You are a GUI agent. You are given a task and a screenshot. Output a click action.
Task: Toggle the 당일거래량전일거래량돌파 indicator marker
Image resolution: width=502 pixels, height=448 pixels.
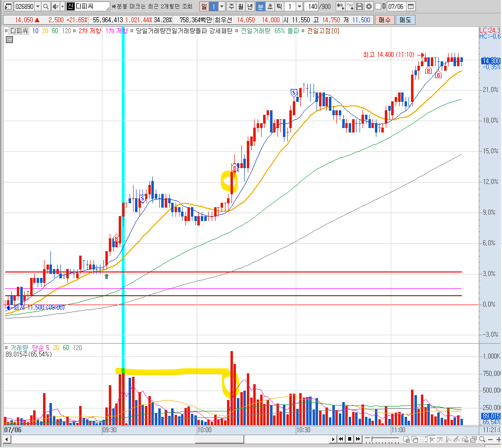[x=132, y=31]
